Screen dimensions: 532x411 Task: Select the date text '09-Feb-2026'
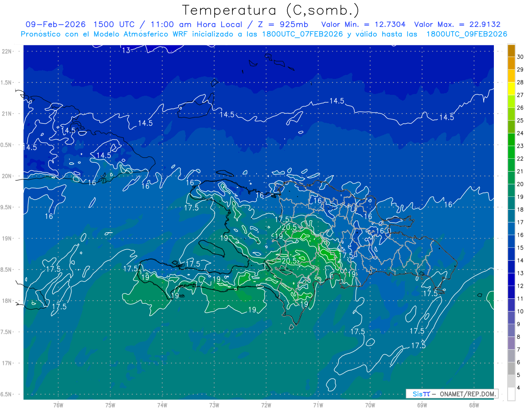[55, 24]
